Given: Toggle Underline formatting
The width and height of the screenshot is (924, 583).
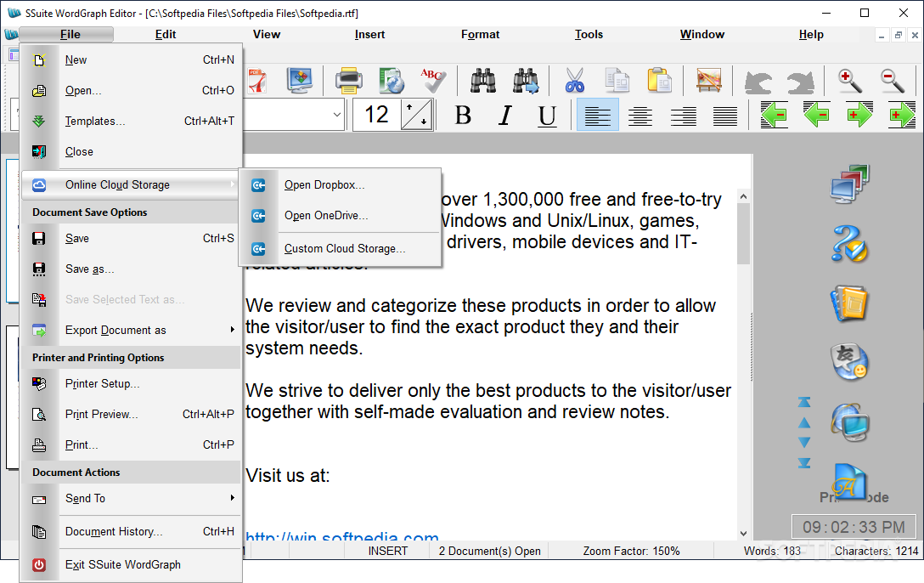Looking at the screenshot, I should pyautogui.click(x=548, y=115).
